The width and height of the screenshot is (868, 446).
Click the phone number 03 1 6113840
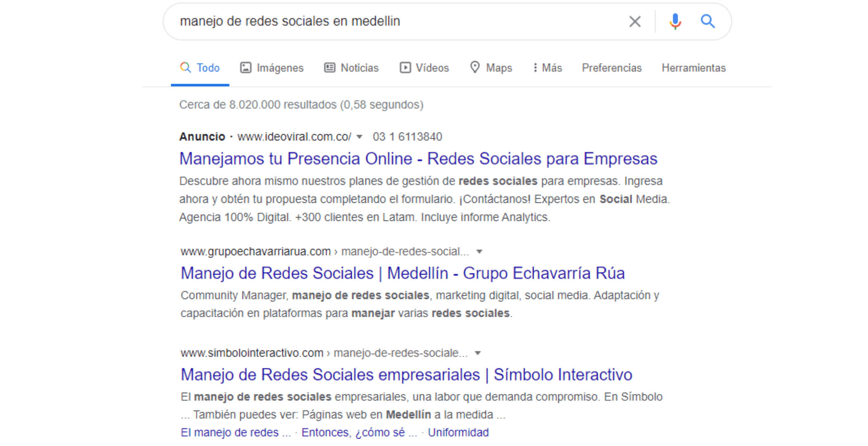[x=408, y=137]
